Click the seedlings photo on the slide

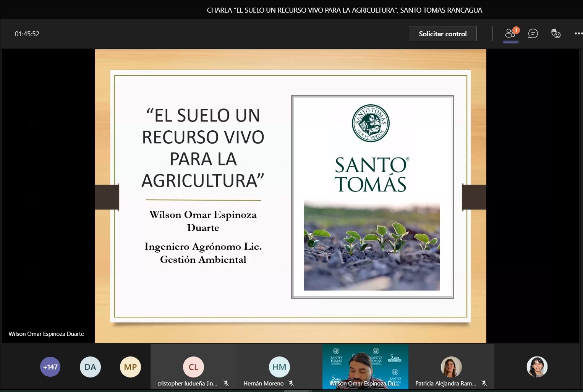pyautogui.click(x=372, y=246)
